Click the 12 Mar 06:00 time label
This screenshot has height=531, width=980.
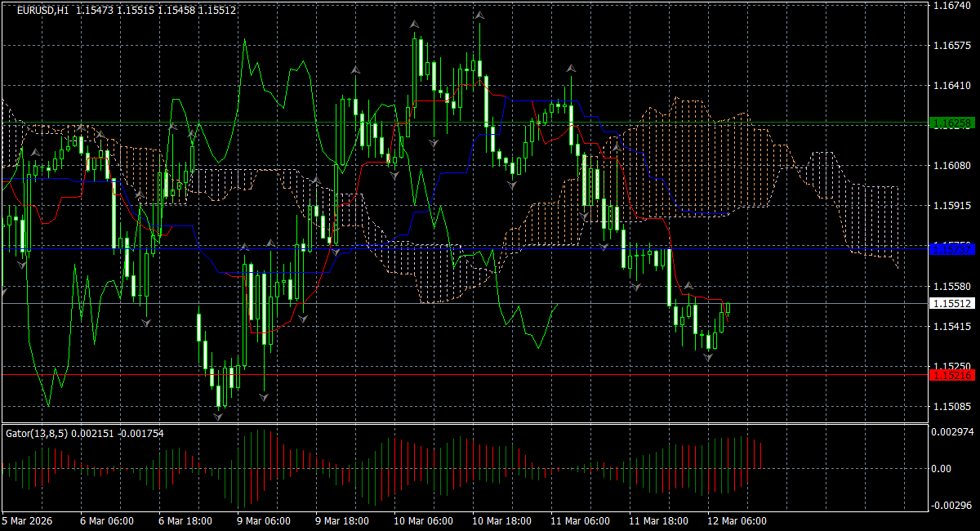coord(737,520)
